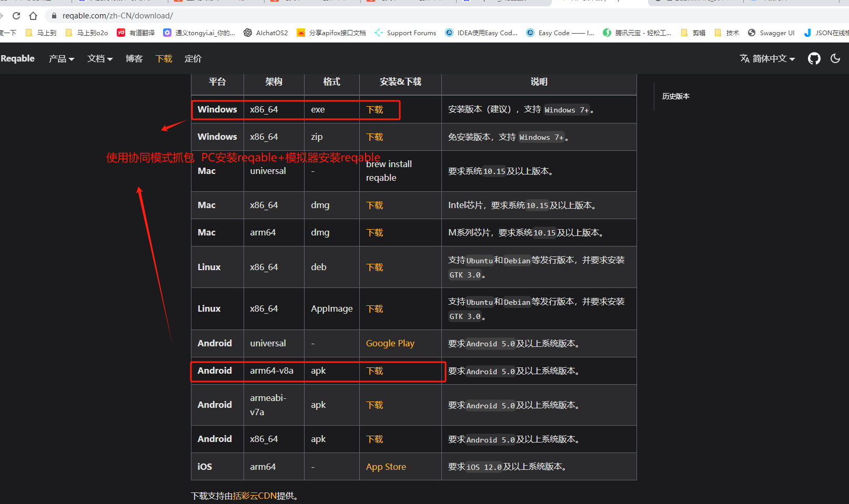Toggle dark mode moon icon
The image size is (849, 504).
click(835, 58)
